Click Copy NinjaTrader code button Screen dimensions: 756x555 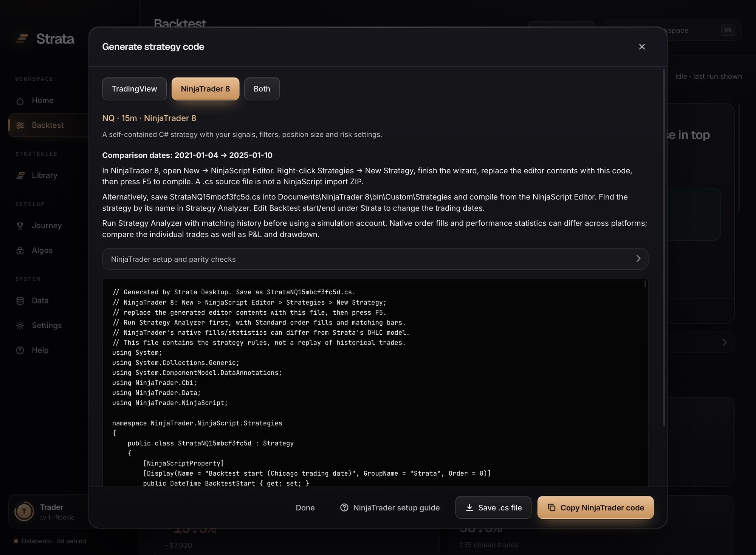click(595, 508)
